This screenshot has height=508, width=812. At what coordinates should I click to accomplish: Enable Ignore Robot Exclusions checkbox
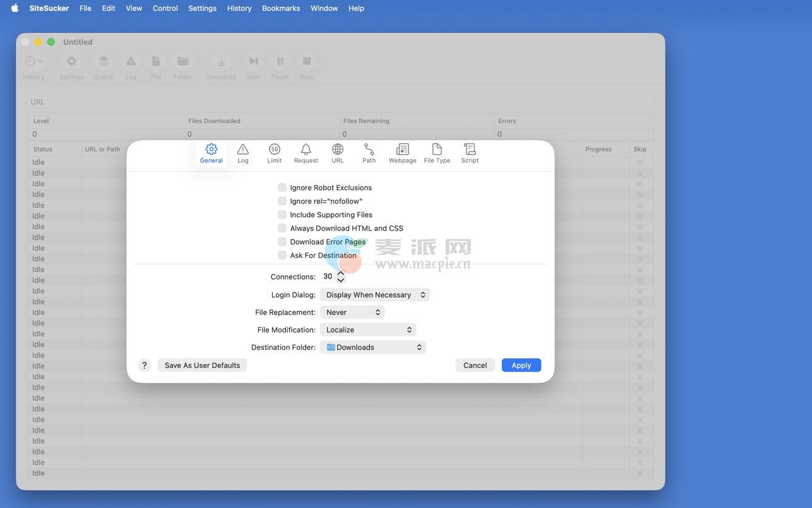click(282, 188)
